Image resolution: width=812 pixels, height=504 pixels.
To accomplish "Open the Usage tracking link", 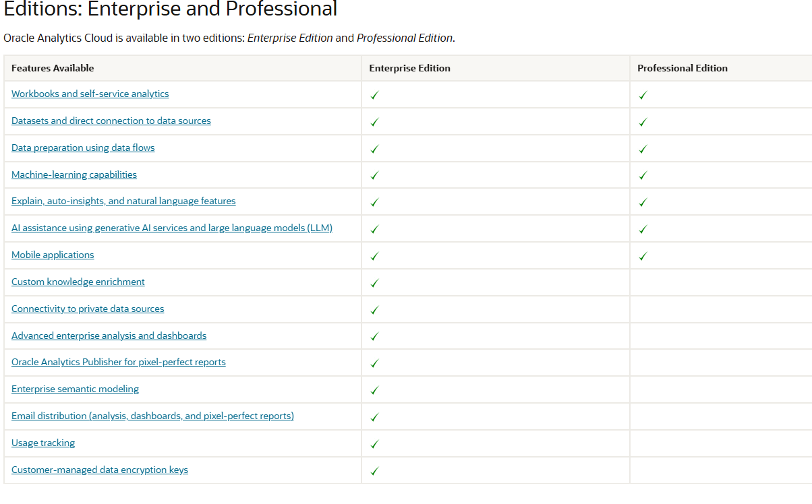I will tap(43, 443).
